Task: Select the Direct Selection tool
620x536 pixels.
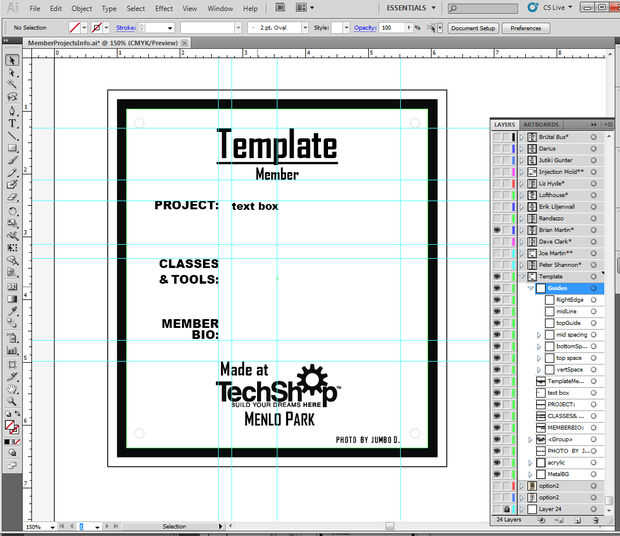Action: (x=12, y=73)
